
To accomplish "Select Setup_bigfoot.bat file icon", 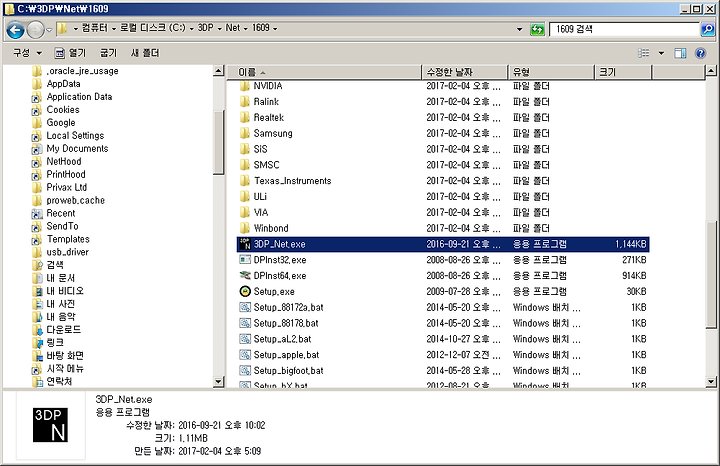I will pyautogui.click(x=245, y=371).
